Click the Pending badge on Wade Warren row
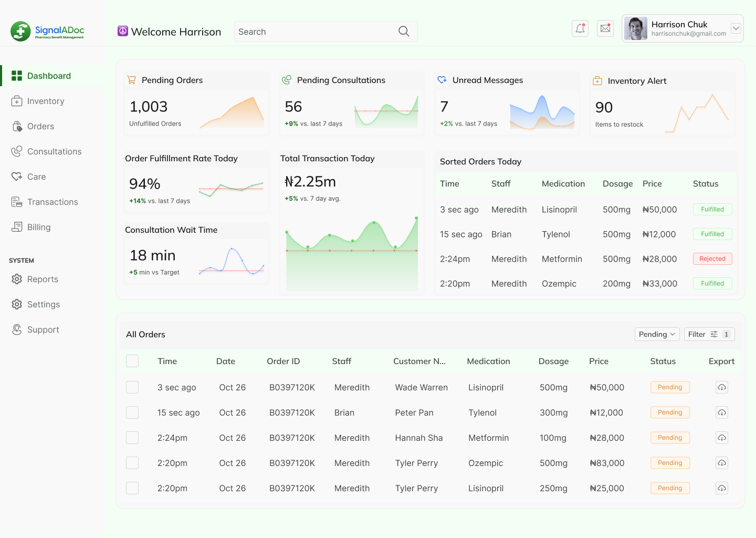756x538 pixels. click(x=670, y=387)
